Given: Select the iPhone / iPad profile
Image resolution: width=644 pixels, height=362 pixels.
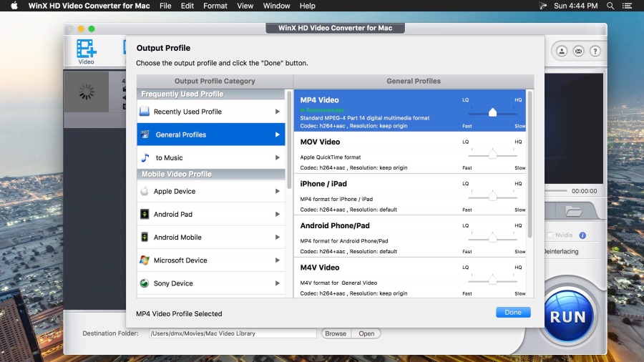Looking at the screenshot, I should pos(410,195).
